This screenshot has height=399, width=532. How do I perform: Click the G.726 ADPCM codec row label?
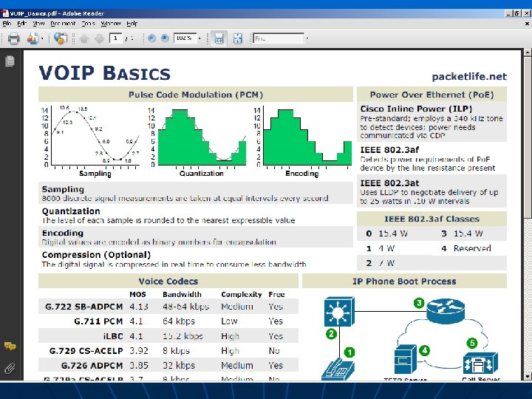92,366
